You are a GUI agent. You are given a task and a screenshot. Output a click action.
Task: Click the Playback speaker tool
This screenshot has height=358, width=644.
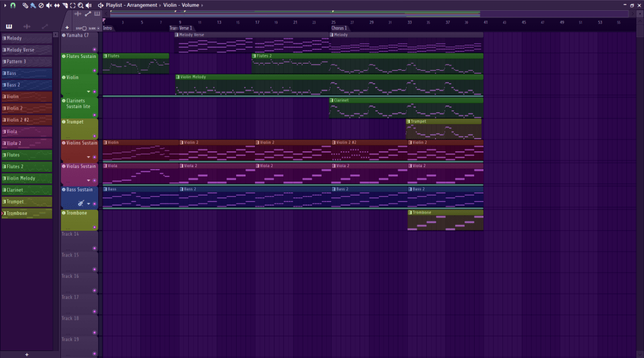[88, 5]
